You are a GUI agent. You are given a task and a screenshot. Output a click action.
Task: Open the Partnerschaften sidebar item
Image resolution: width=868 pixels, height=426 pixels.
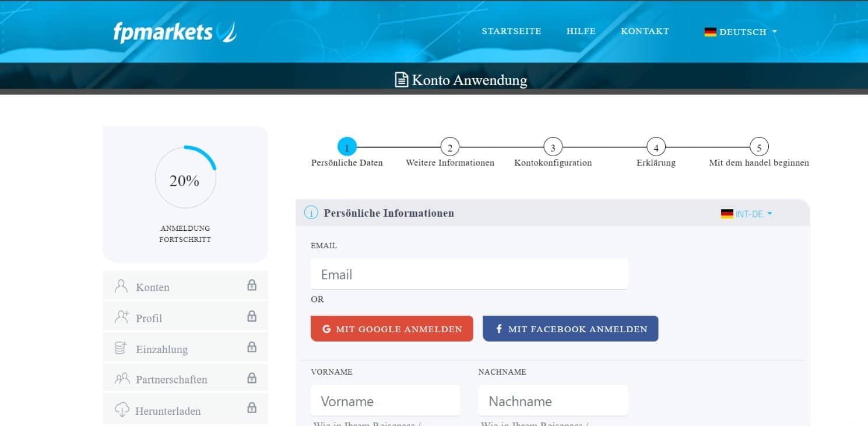point(185,378)
